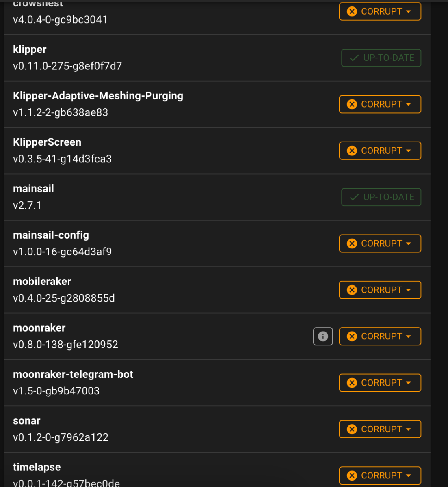Expand the crowsnest CORRUPT dropdown arrow

pos(408,11)
